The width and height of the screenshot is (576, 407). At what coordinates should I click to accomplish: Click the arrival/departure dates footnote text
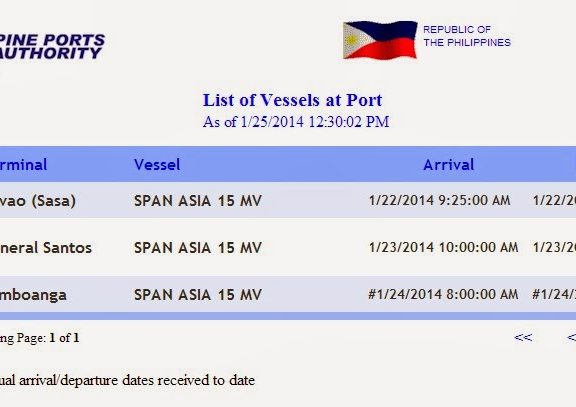tap(127, 380)
